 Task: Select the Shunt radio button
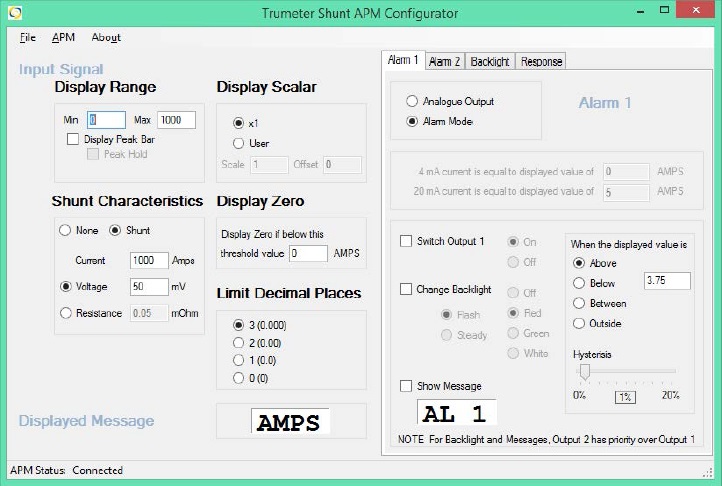point(115,230)
